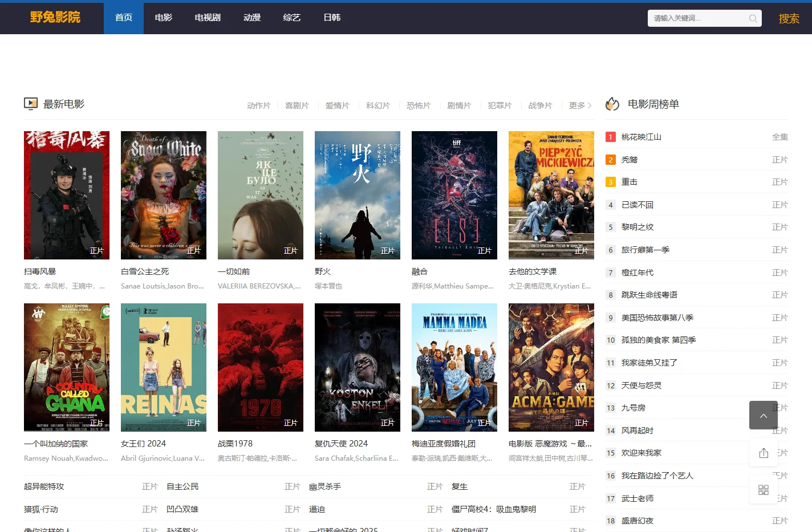Screen dimensions: 812x532
Task: Open the ELSE 融合 movie poster
Action: tap(454, 195)
